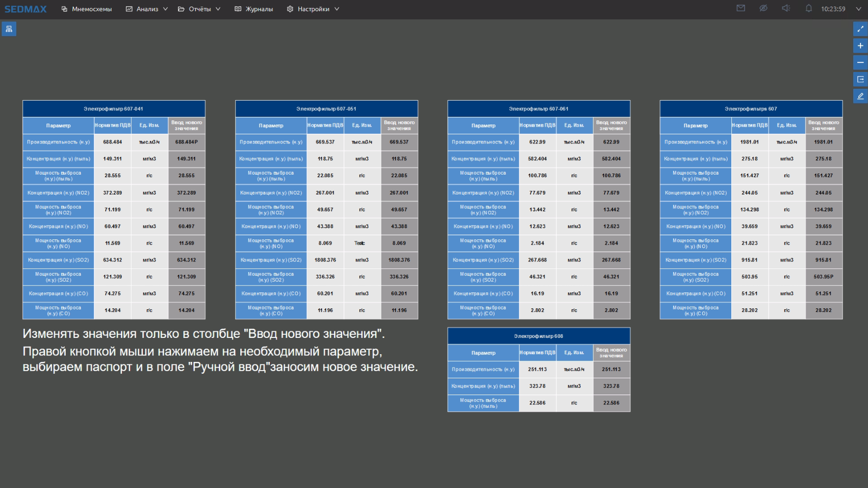868x488 pixels.
Task: Select the 503.95P new value cell in Электрофильтры 607
Action: [824, 277]
